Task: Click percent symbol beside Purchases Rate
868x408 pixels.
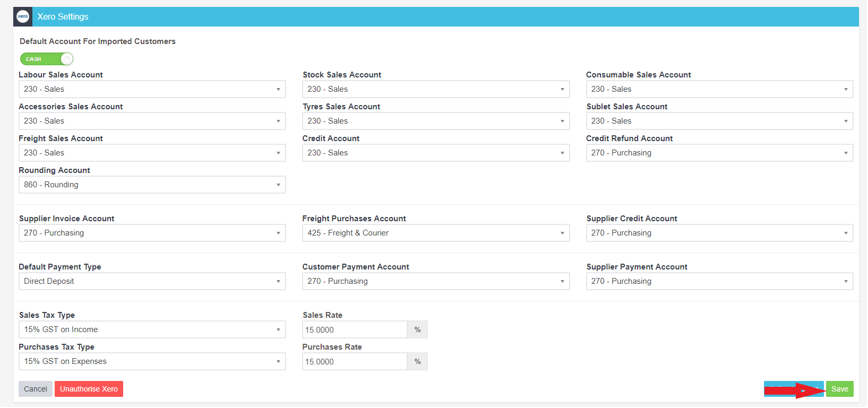Action: (417, 361)
